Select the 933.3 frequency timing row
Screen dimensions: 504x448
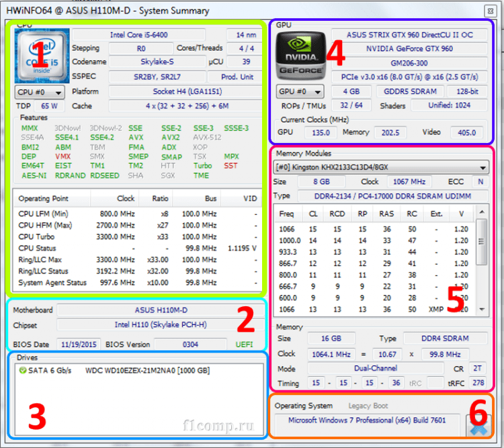point(374,253)
